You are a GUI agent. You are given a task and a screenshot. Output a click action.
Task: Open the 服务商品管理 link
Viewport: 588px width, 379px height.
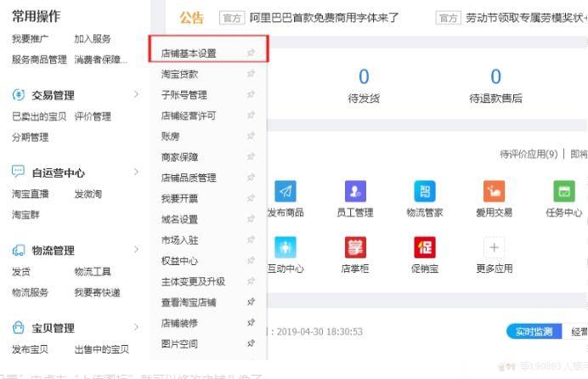[39, 59]
